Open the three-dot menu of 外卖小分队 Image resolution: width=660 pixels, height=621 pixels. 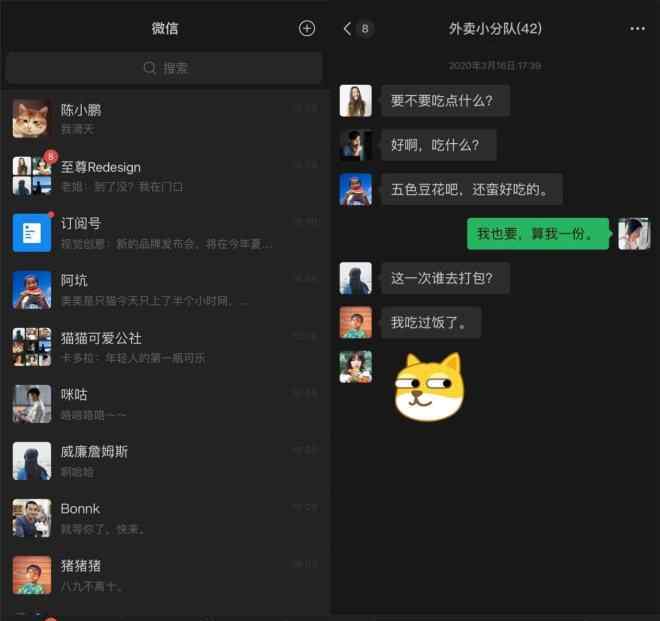[x=637, y=29]
